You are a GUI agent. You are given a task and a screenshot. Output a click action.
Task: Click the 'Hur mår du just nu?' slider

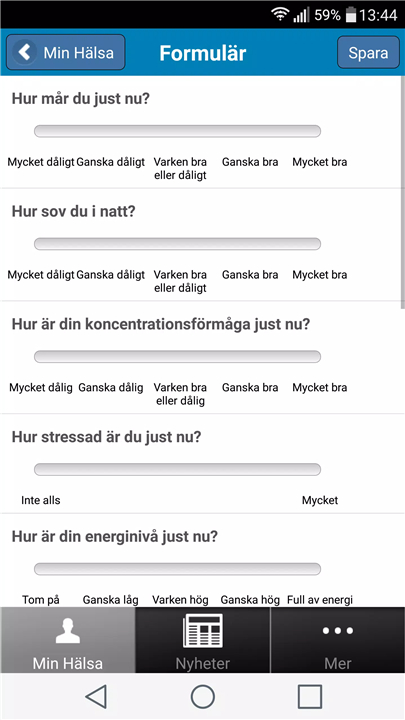coord(177,131)
